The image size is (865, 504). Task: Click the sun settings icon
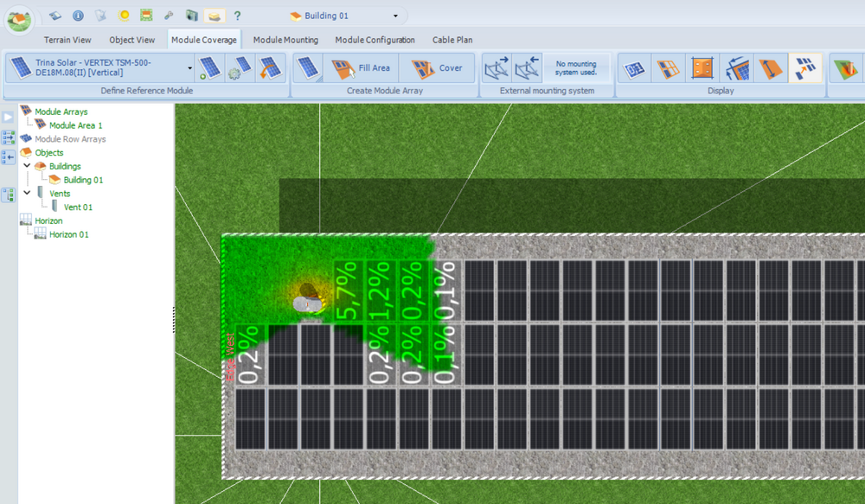pos(124,16)
